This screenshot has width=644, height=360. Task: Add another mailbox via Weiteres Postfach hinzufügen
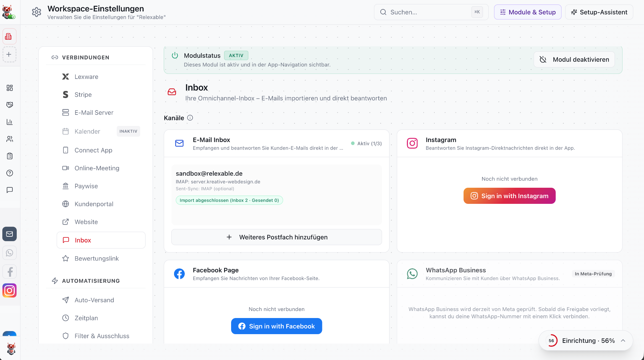[277, 237]
